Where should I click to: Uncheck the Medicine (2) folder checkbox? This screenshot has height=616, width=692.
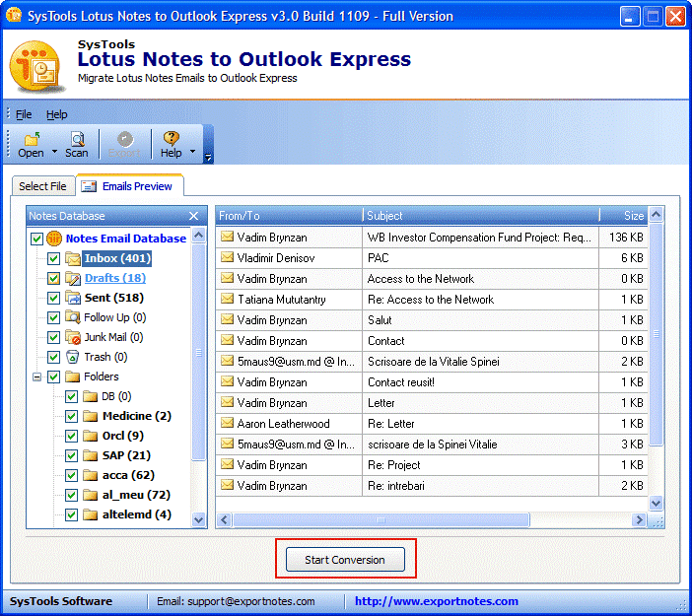coord(72,416)
